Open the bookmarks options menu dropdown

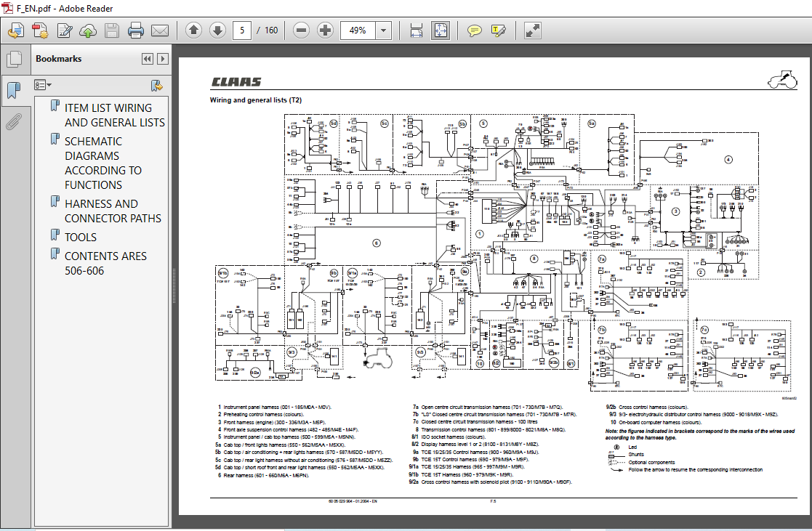pos(43,85)
